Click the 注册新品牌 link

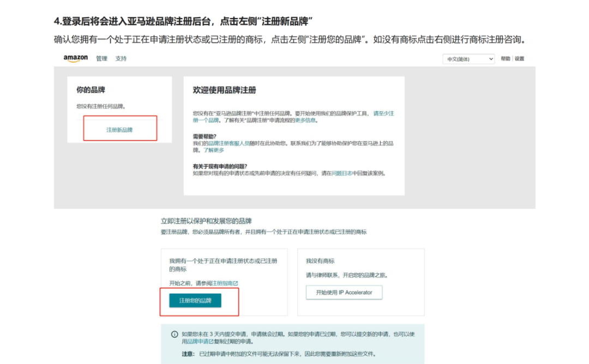(119, 130)
